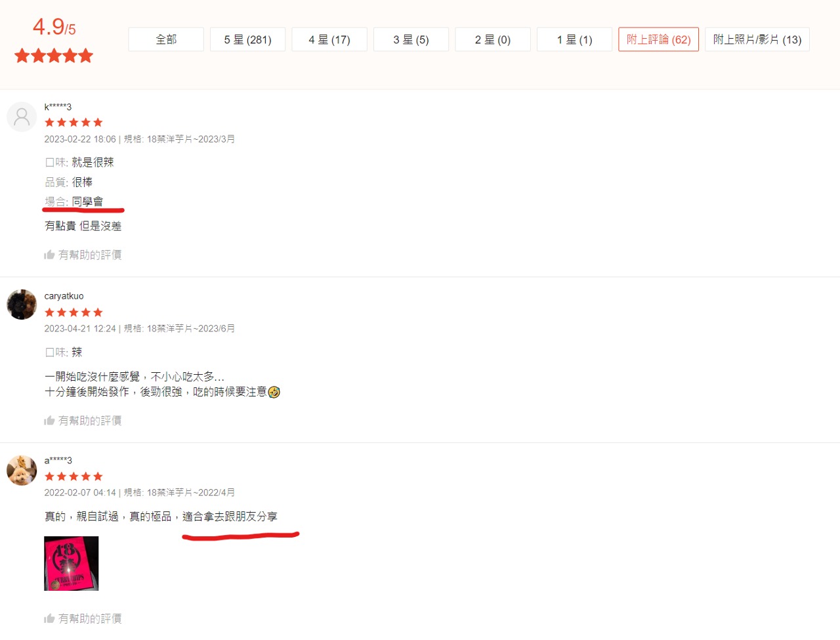Filter reviews by 4 星 (17)

pos(329,39)
